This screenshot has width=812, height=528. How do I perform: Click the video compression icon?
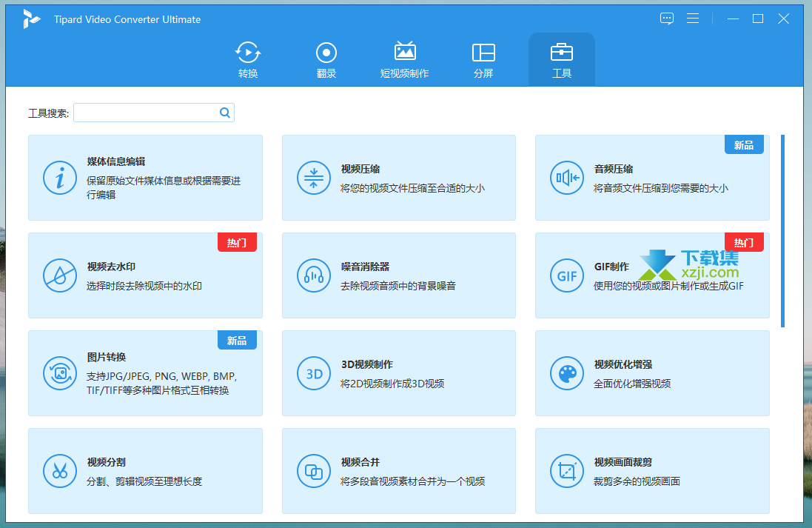pyautogui.click(x=314, y=178)
